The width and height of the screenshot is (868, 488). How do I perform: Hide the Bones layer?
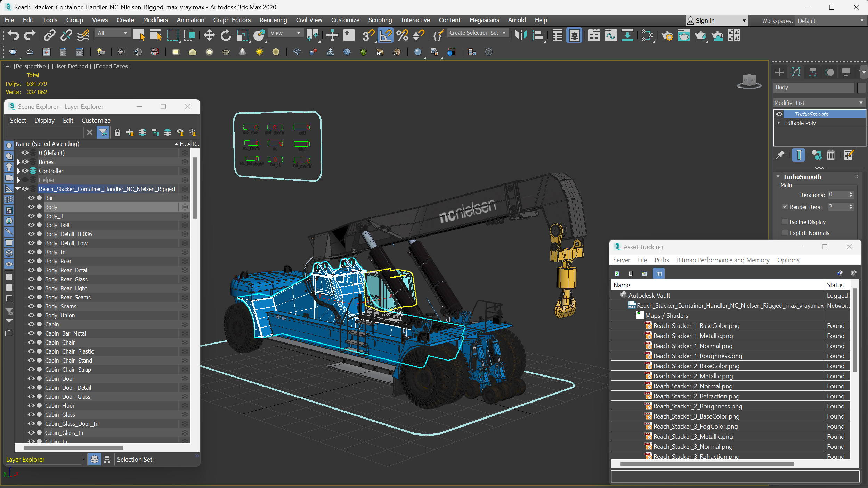(x=25, y=162)
